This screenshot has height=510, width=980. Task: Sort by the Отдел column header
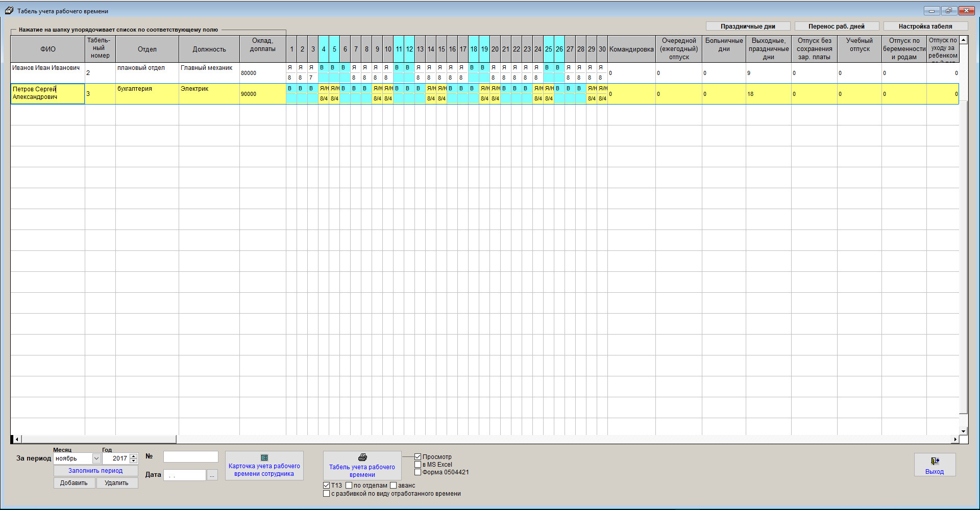pos(147,49)
